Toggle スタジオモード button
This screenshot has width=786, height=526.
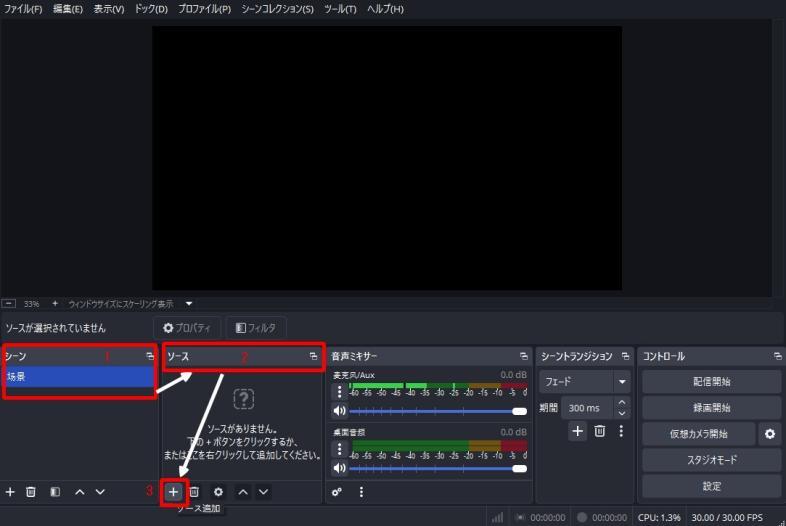[711, 460]
